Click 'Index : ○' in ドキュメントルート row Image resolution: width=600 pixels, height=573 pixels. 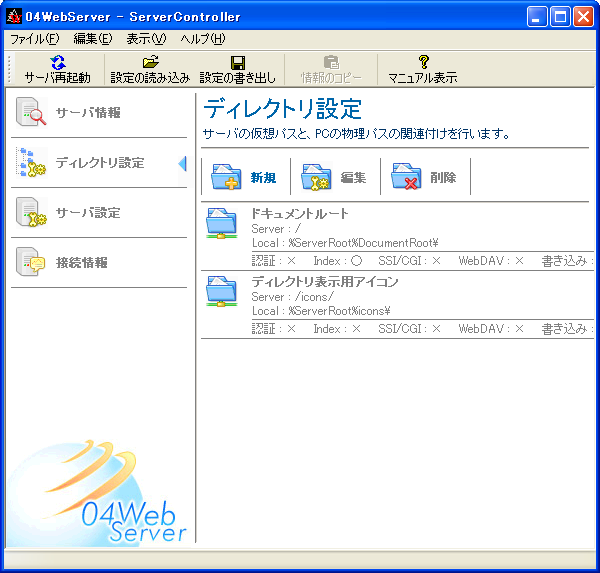338,261
